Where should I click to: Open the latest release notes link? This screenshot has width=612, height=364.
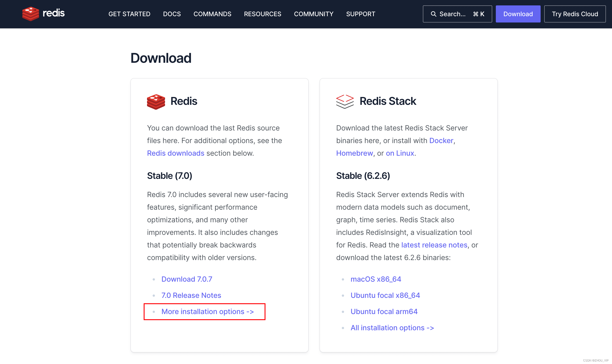point(434,245)
